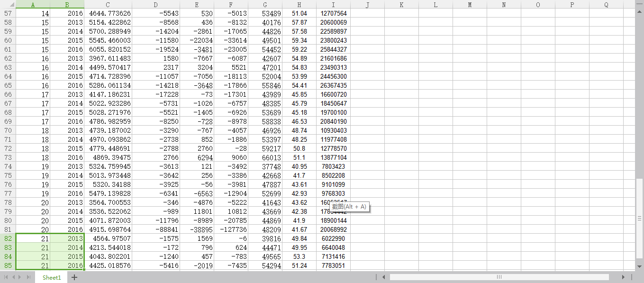The width and height of the screenshot is (644, 283).
Task: Click the tab bar divider handle left of horizontal scrollbar
Action: click(376, 277)
